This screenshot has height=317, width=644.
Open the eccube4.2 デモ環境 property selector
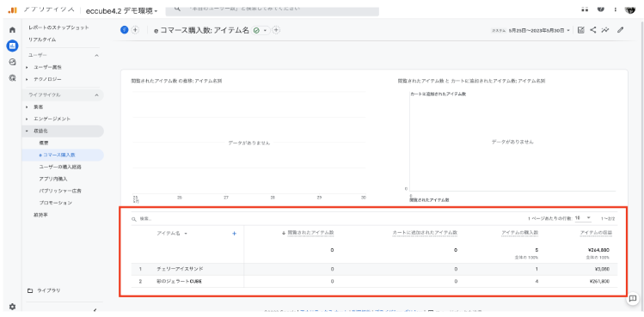point(122,10)
